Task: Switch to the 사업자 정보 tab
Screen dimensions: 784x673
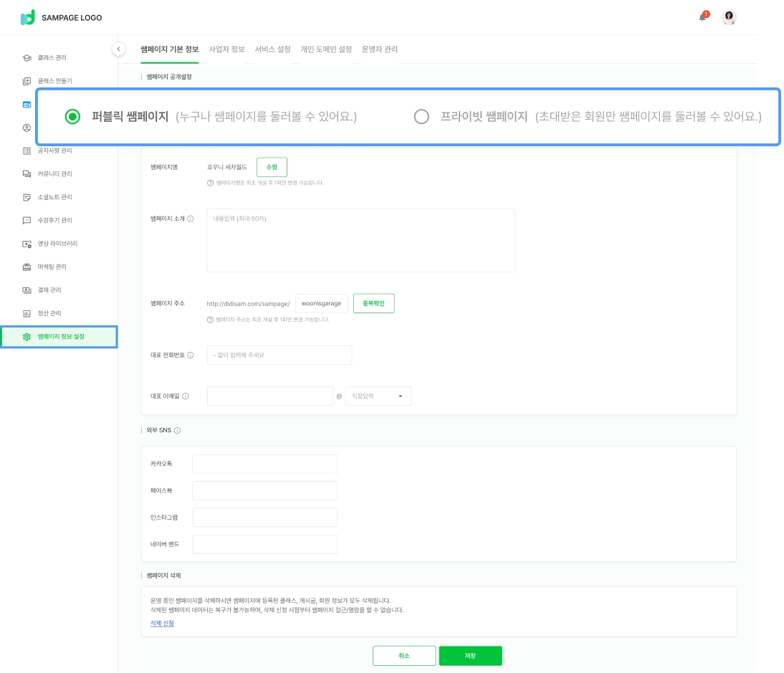Action: [226, 49]
